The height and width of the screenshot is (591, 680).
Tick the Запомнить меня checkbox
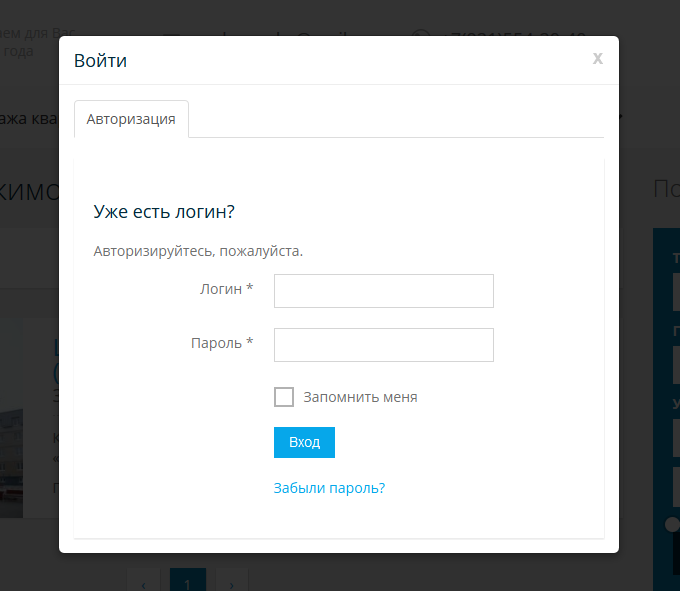pos(284,397)
